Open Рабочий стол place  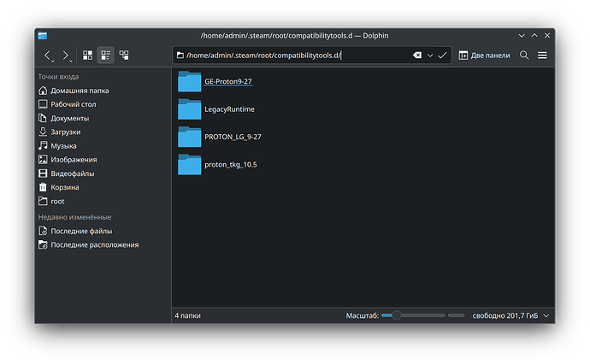pos(103,104)
